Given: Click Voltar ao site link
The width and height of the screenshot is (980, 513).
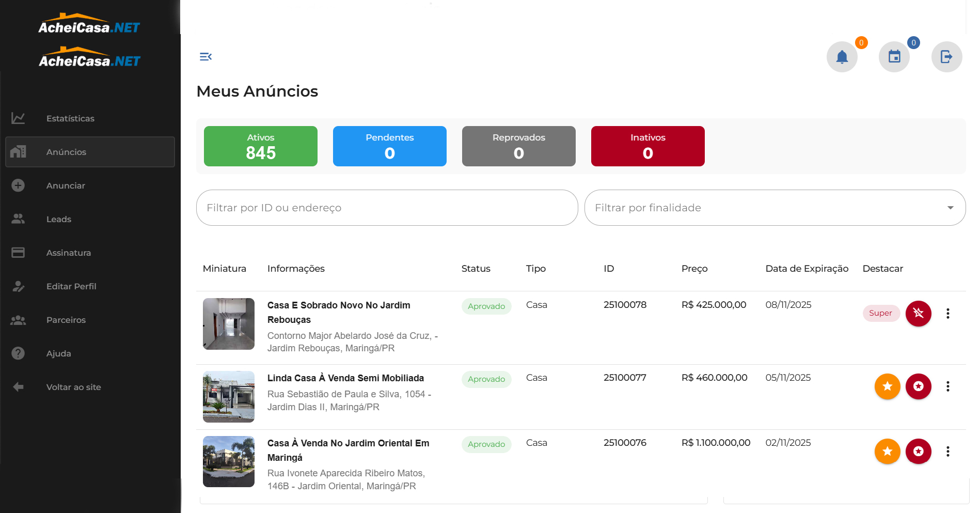Looking at the screenshot, I should 73,387.
